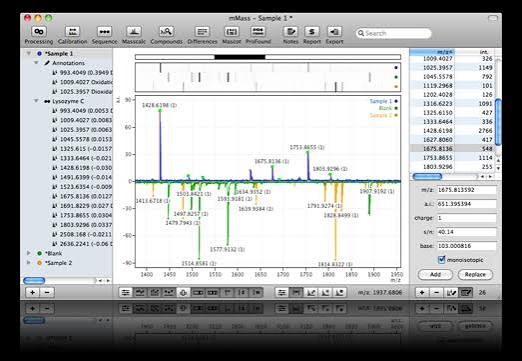Viewport: 522px width, 361px height.
Task: Click the Replace button
Action: click(475, 274)
